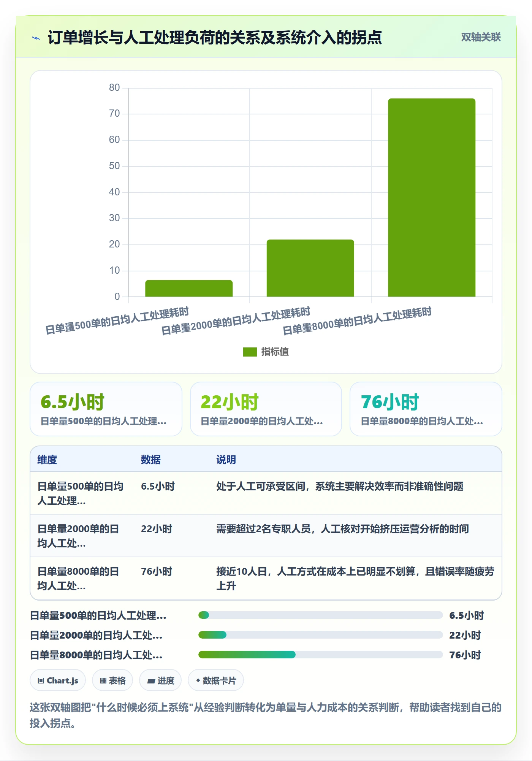This screenshot has width=532, height=761.
Task: Click the card title 订单增长与人工处理负荷的关系及系统介入的拐点
Action: (x=215, y=38)
